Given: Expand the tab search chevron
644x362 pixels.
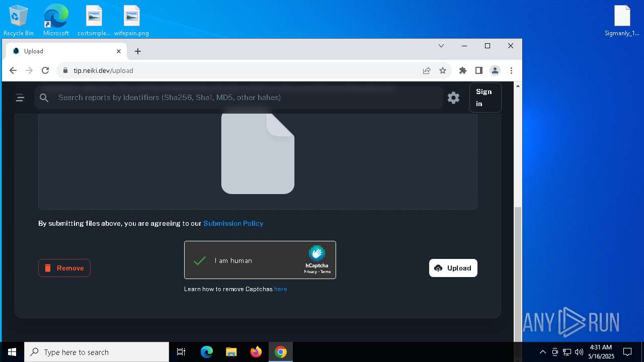Looking at the screenshot, I should click(x=441, y=46).
